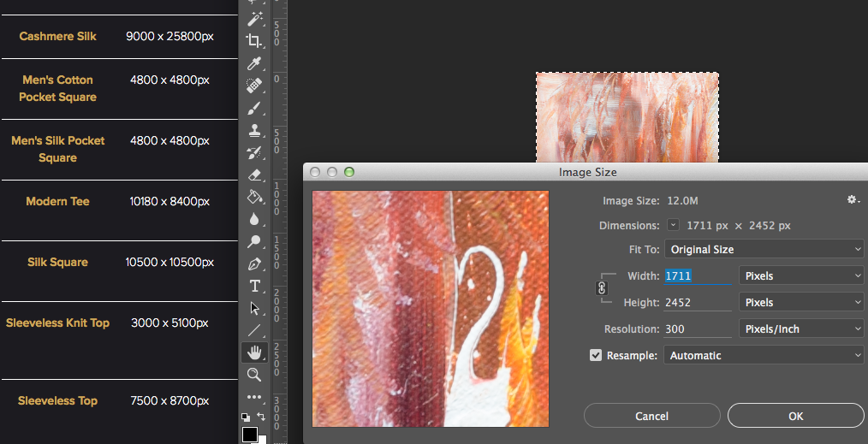Click the Height field showing 2452
This screenshot has height=444, width=868.
(698, 303)
